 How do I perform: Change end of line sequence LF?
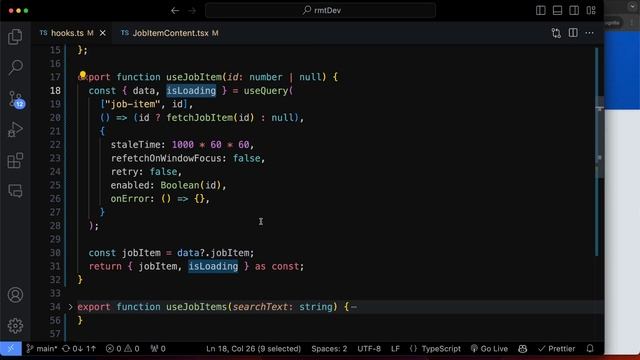[395, 349]
